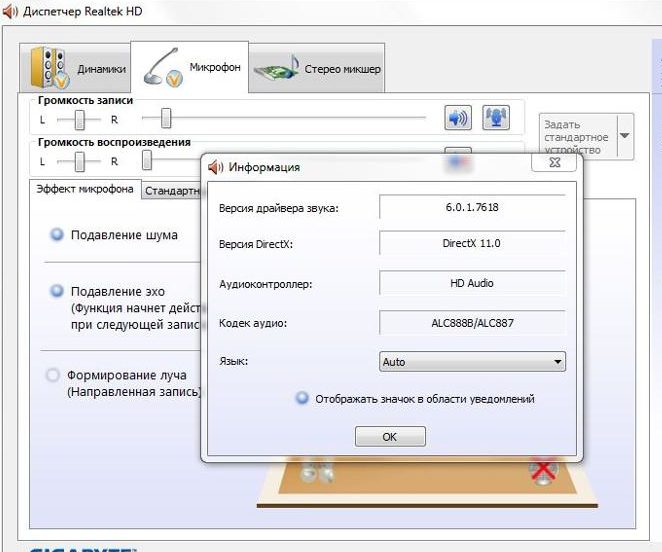Click driver version field 6.0.1.7618
Viewport: 662px width, 552px height.
point(472,207)
